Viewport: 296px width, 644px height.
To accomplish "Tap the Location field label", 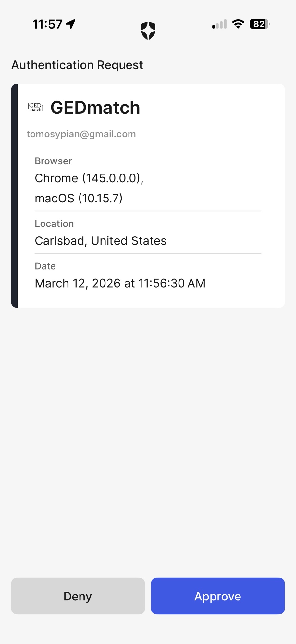I will click(x=54, y=224).
